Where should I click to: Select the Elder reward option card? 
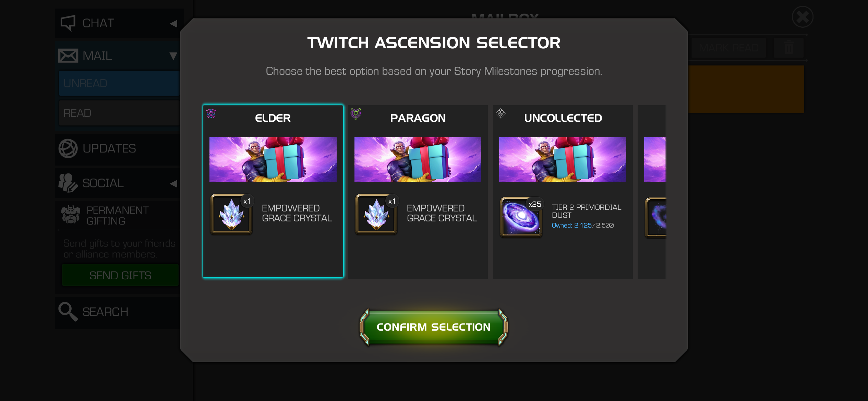click(x=273, y=191)
